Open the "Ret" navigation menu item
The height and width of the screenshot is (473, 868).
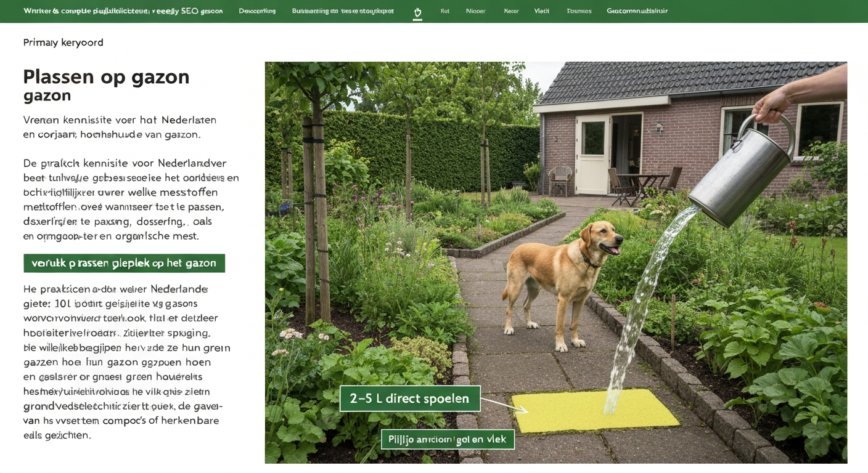click(444, 11)
